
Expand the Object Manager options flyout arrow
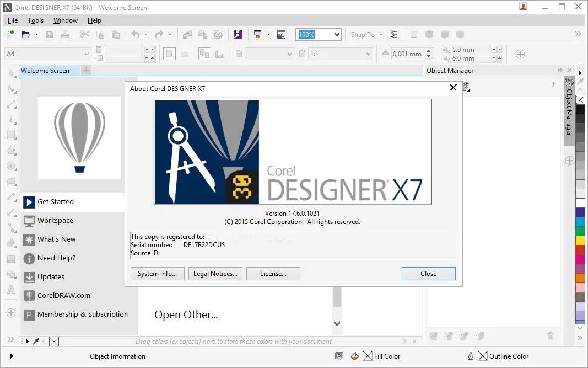click(554, 83)
